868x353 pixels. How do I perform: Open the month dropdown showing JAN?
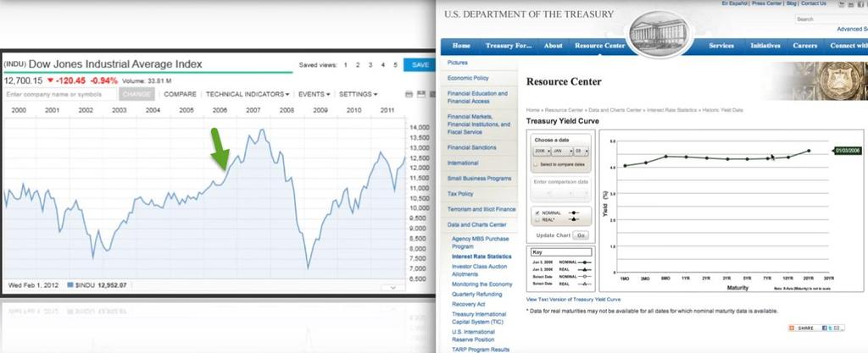[x=562, y=152]
